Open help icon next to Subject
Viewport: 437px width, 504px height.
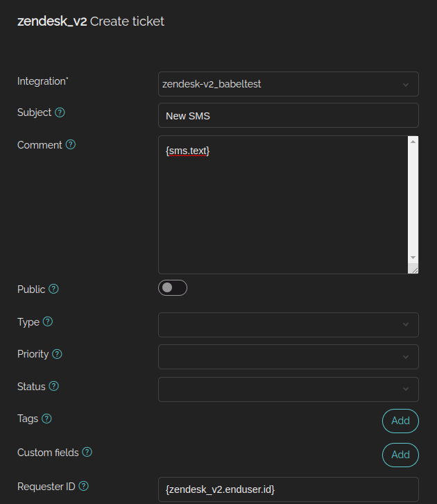(x=60, y=112)
